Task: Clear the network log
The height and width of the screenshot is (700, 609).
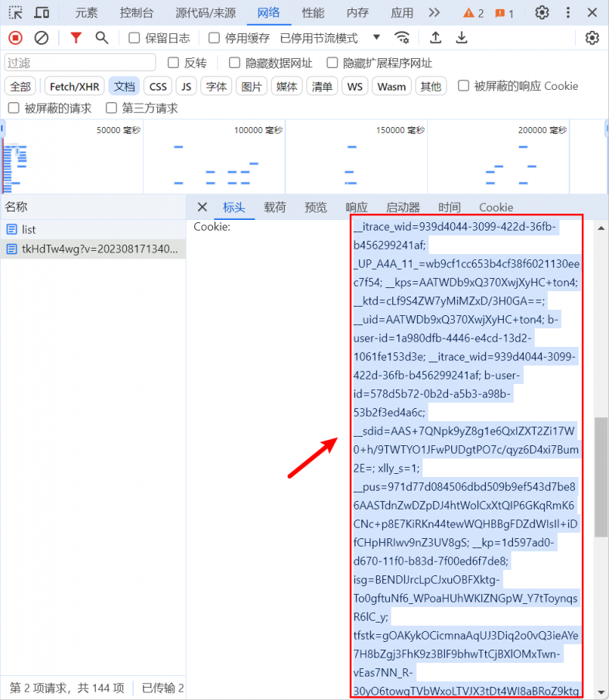Action: (x=42, y=38)
